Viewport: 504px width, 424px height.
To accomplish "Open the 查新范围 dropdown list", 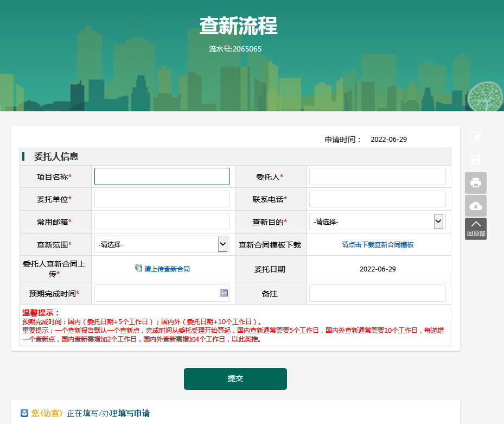I will tap(222, 244).
